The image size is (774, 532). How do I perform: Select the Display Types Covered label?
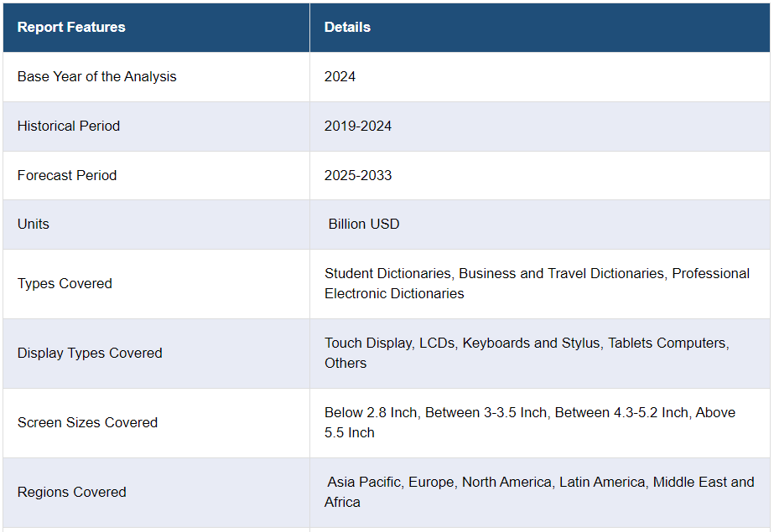click(90, 354)
